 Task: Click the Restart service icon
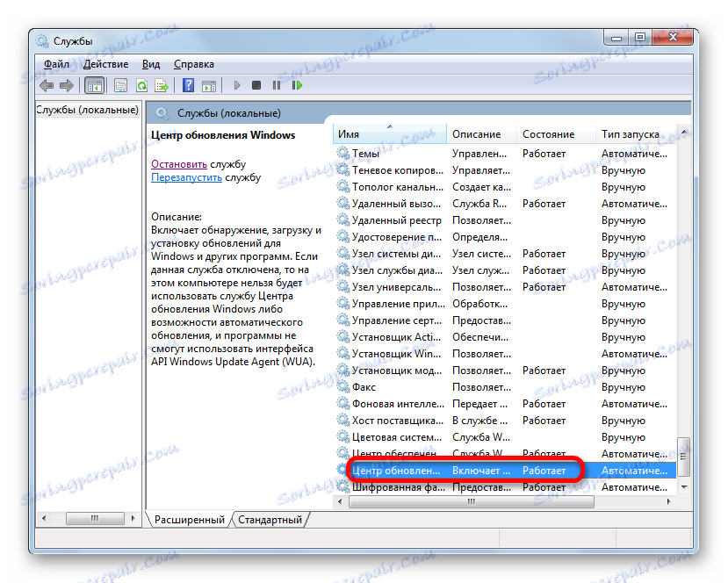tap(297, 85)
